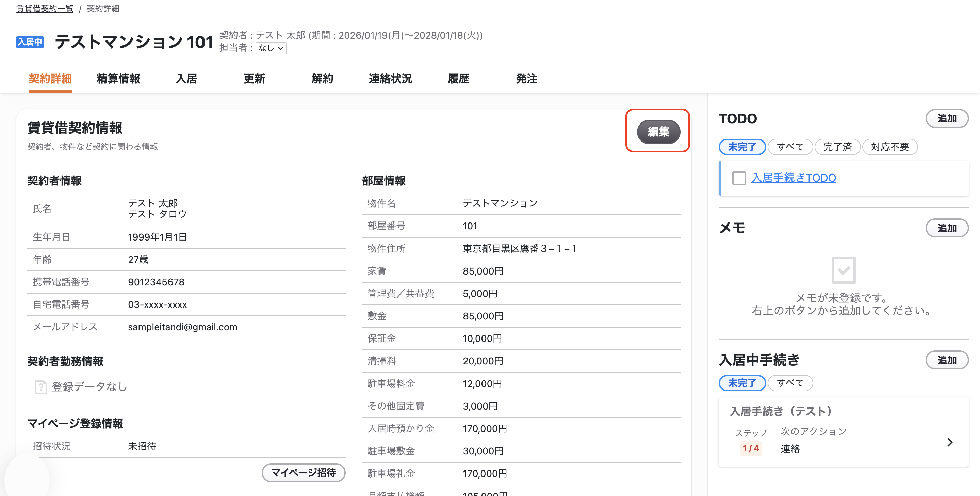Open the 担当者 なし dropdown

pos(271,48)
